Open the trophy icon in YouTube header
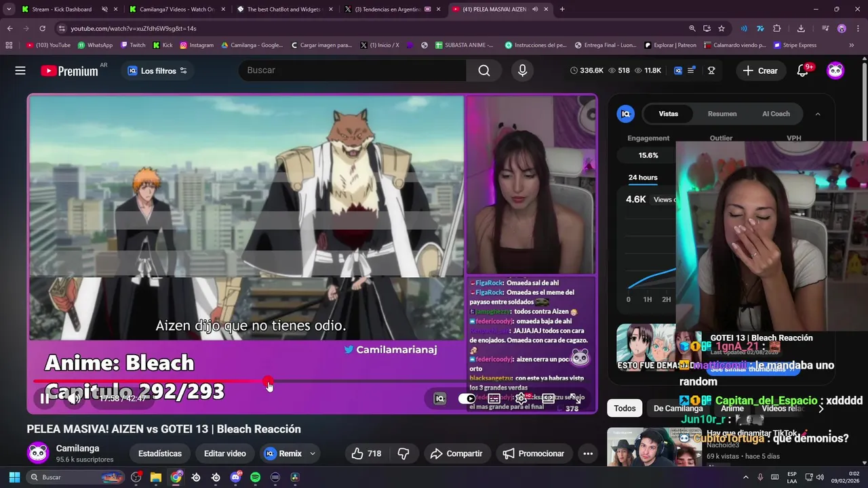This screenshot has height=488, width=868. 711,70
